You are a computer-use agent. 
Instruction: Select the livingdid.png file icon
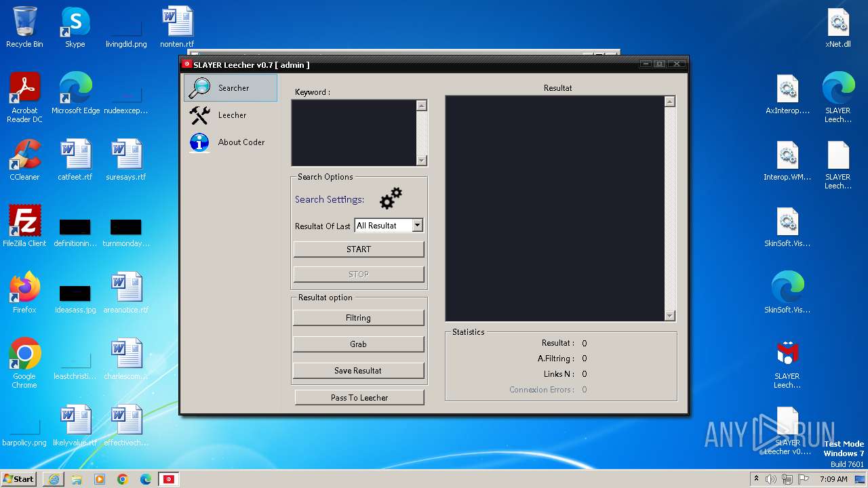pyautogui.click(x=126, y=33)
